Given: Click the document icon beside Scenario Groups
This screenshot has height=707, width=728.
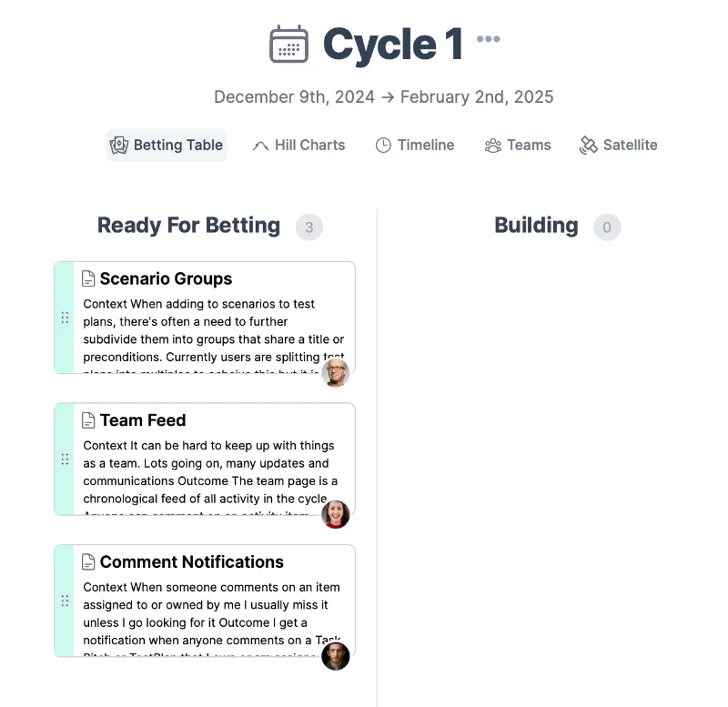Looking at the screenshot, I should [x=88, y=278].
